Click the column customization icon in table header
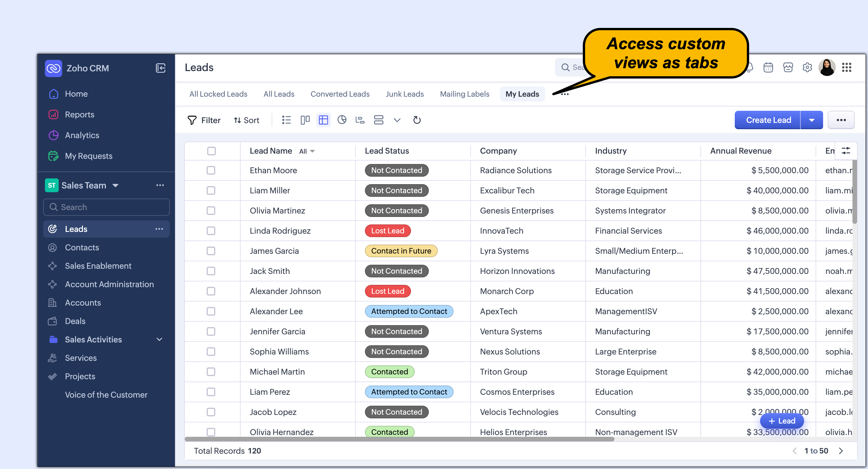This screenshot has width=868, height=469. pos(846,150)
